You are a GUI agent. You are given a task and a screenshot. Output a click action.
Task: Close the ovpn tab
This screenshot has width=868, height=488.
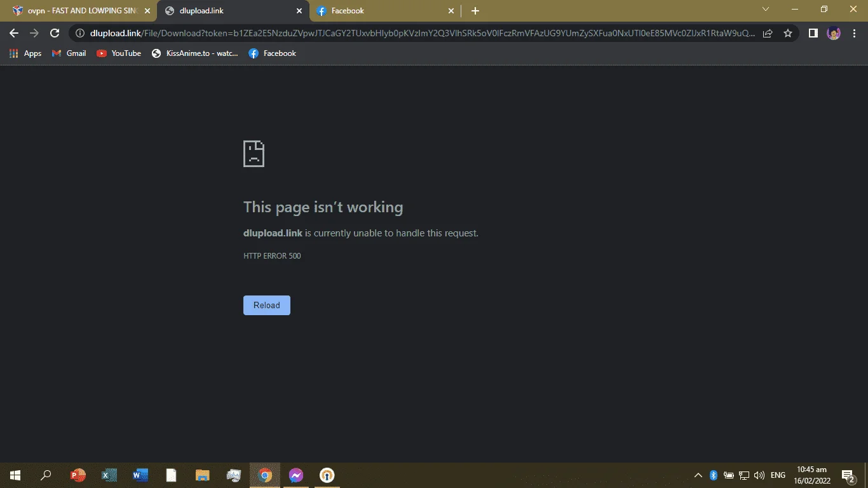(x=147, y=11)
